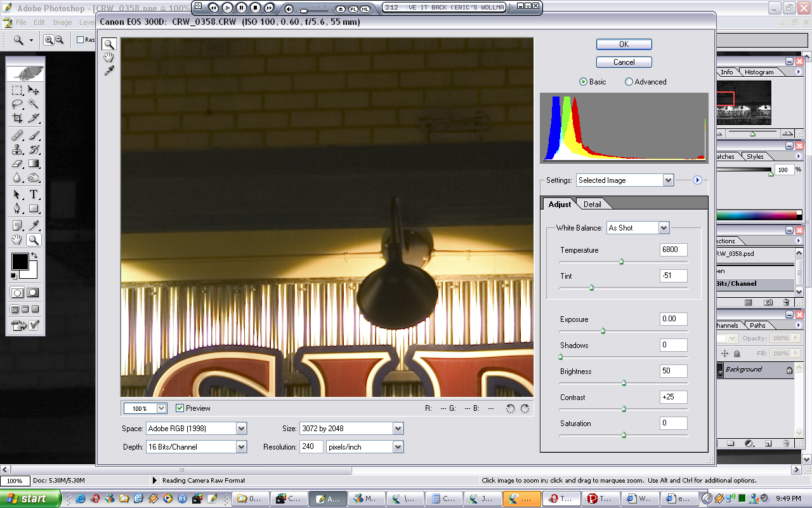Screen dimensions: 812x508
Task: Switch to the Adjust tab
Action: pos(560,204)
